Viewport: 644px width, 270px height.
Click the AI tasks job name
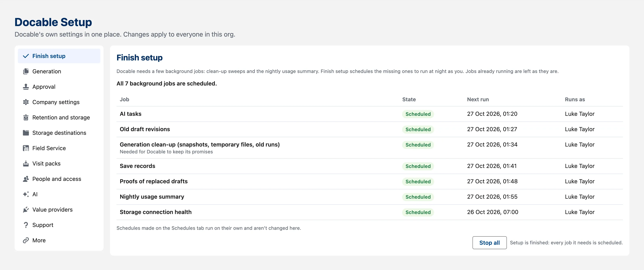130,114
